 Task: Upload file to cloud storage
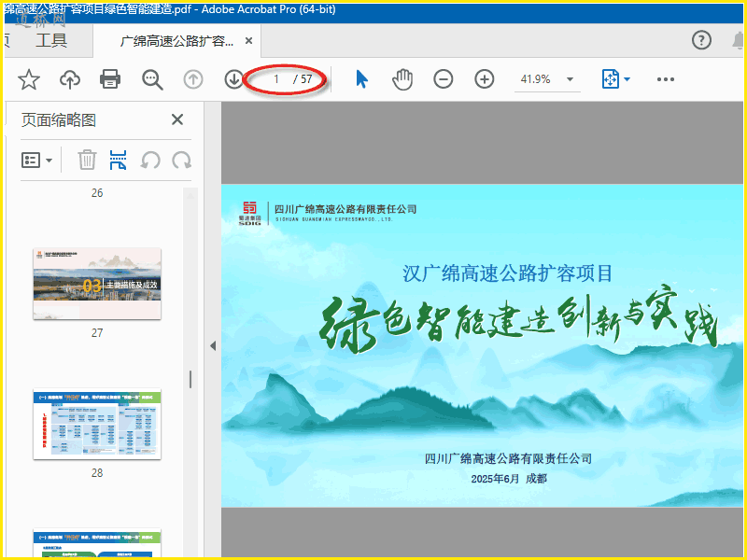pyautogui.click(x=69, y=79)
